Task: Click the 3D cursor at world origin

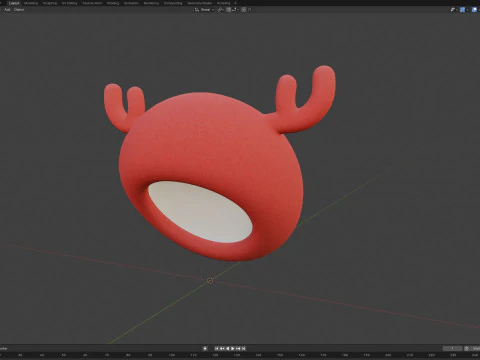Action: 210,281
